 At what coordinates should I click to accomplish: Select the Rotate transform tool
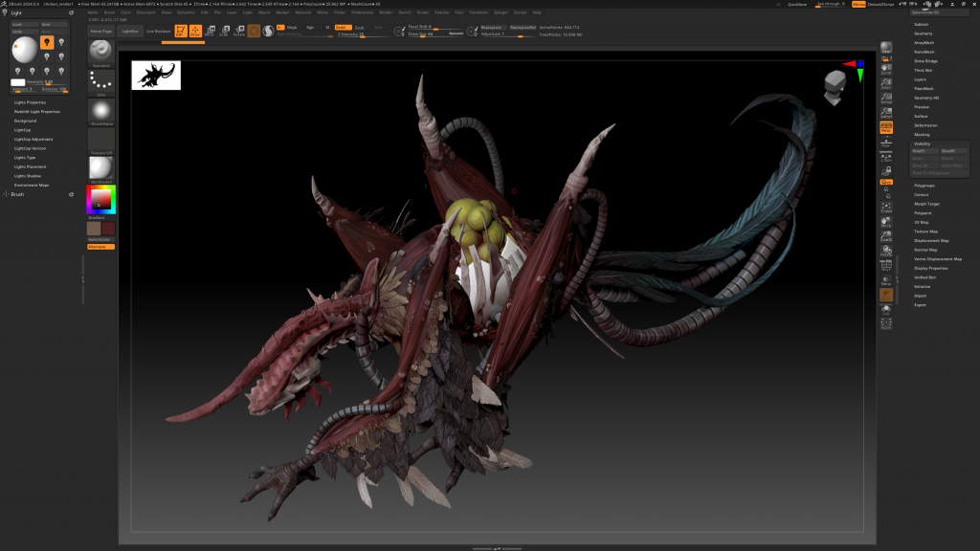coord(238,31)
